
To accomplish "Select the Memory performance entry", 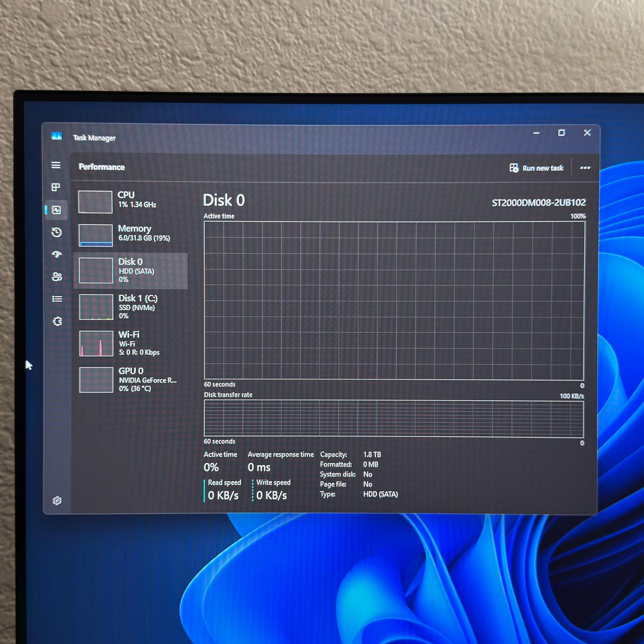I will coord(131,235).
